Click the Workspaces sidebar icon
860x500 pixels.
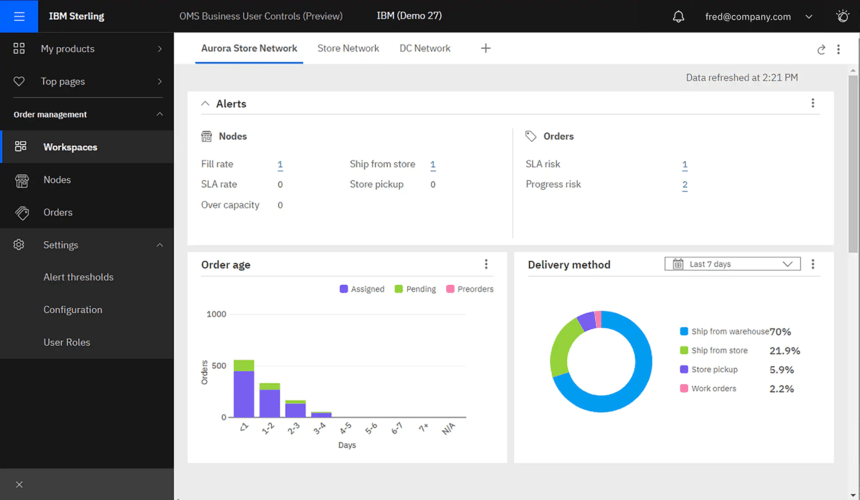[x=21, y=146]
